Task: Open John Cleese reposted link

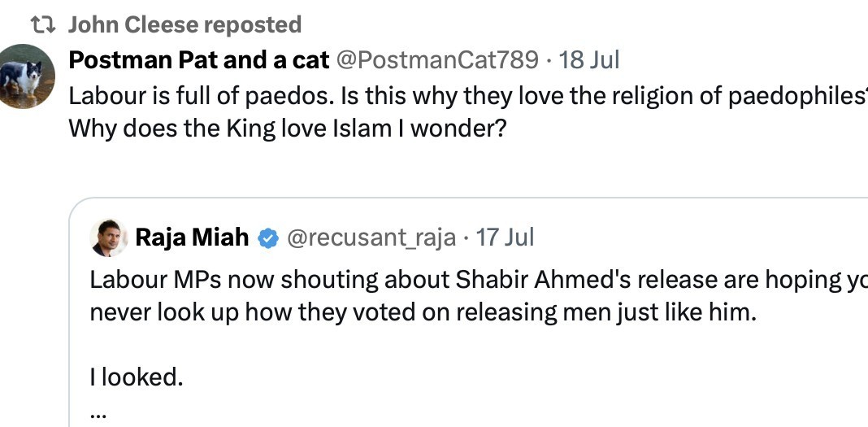Action: tap(184, 25)
